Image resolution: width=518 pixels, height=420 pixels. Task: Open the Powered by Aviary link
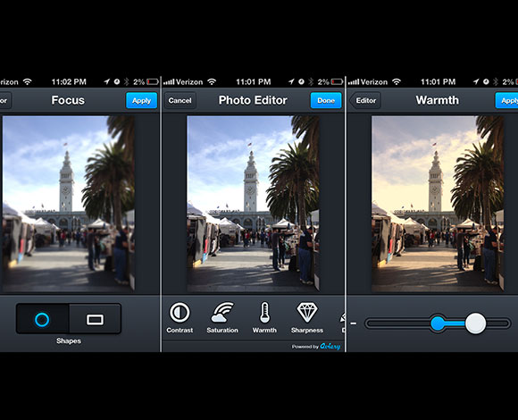pos(316,347)
